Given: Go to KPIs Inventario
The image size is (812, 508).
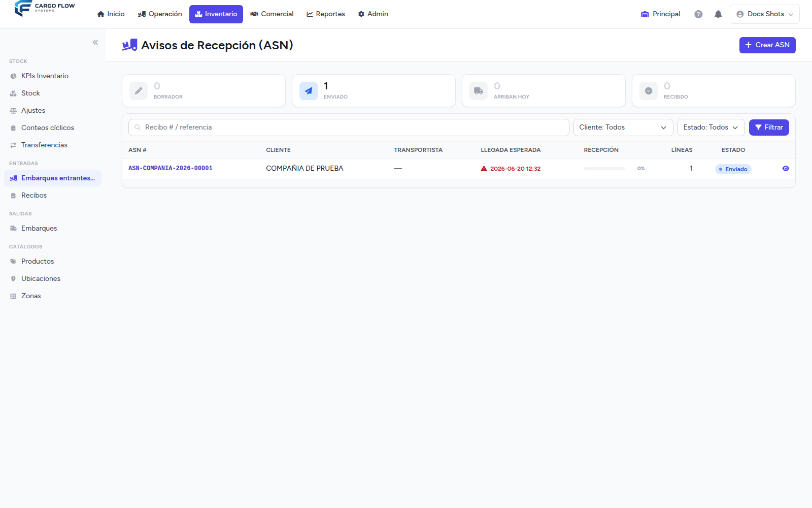Looking at the screenshot, I should click(53, 76).
